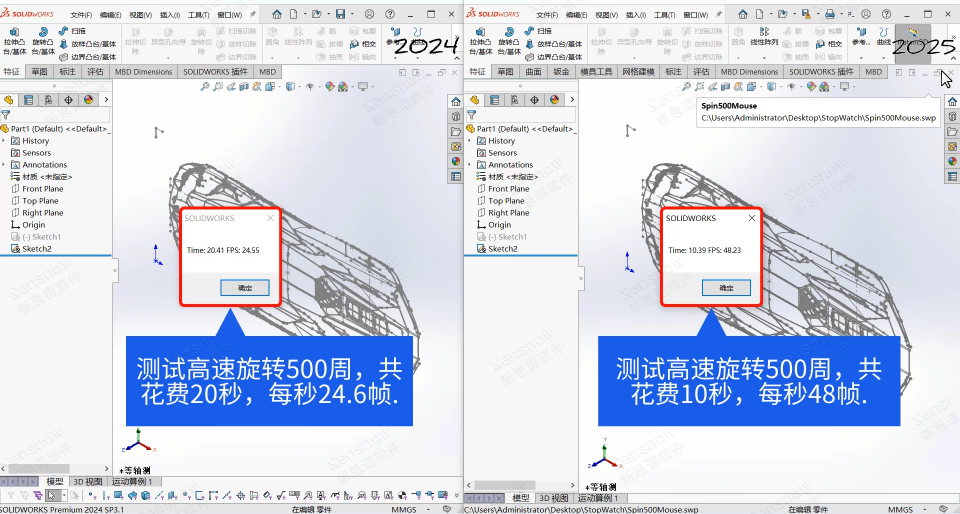
Task: Open ConfigurationManager tab icon in 2024 panel
Action: pos(47,100)
